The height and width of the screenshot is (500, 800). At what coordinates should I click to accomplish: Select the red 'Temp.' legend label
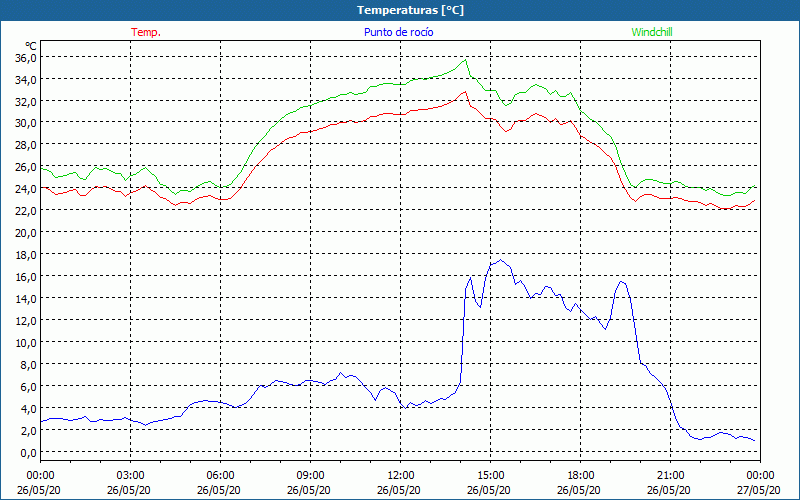pyautogui.click(x=146, y=32)
